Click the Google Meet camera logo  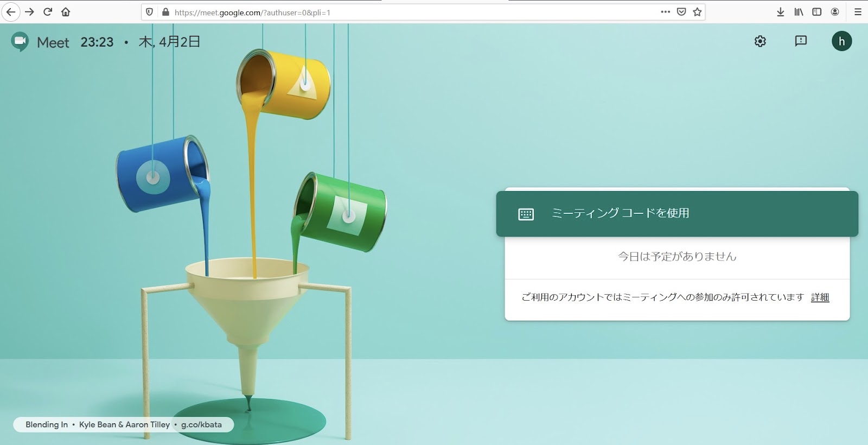pos(20,42)
